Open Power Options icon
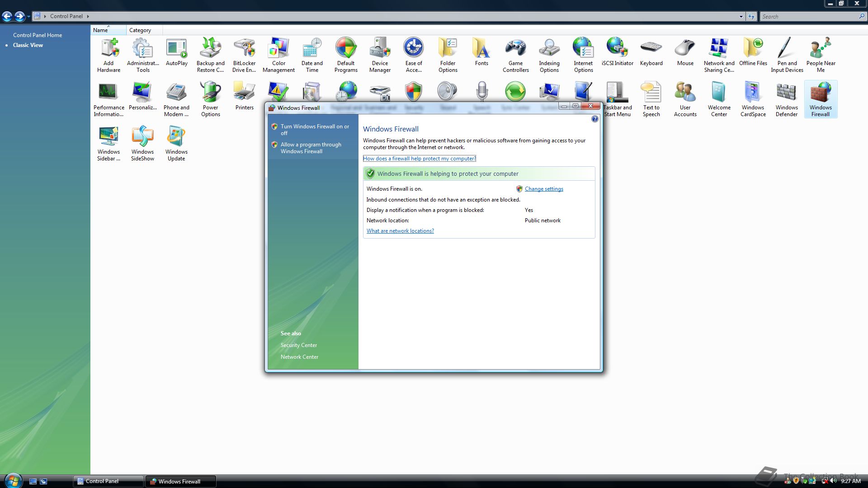Image resolution: width=868 pixels, height=488 pixels. pos(211,99)
